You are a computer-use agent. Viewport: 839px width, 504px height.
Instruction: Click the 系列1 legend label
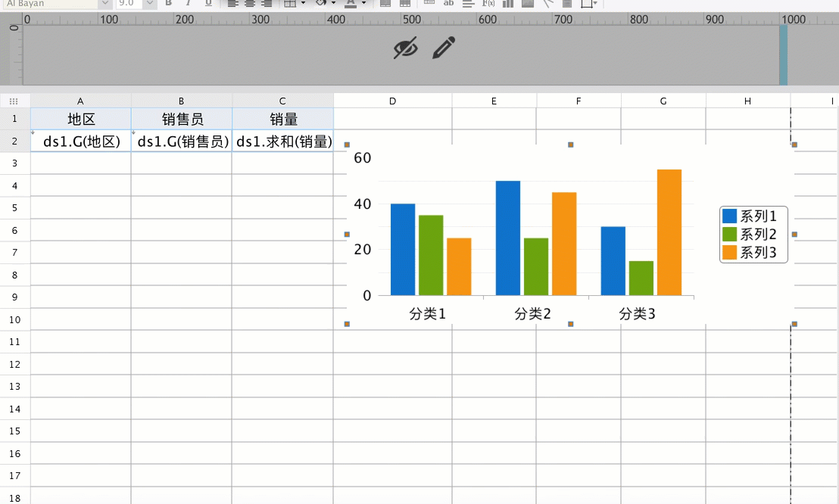758,216
